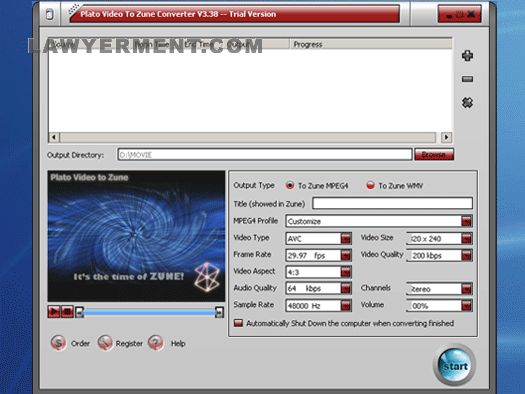Click the Register link text
Image resolution: width=525 pixels, height=394 pixels.
(129, 343)
